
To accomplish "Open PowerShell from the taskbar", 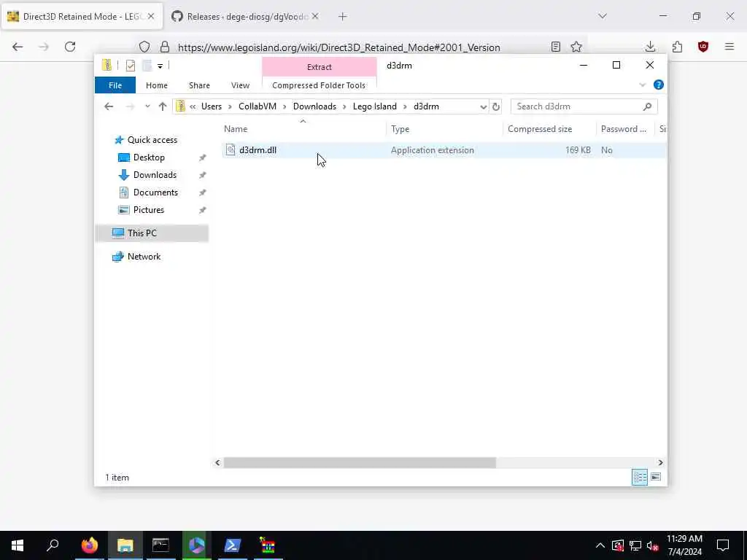I will [233, 545].
